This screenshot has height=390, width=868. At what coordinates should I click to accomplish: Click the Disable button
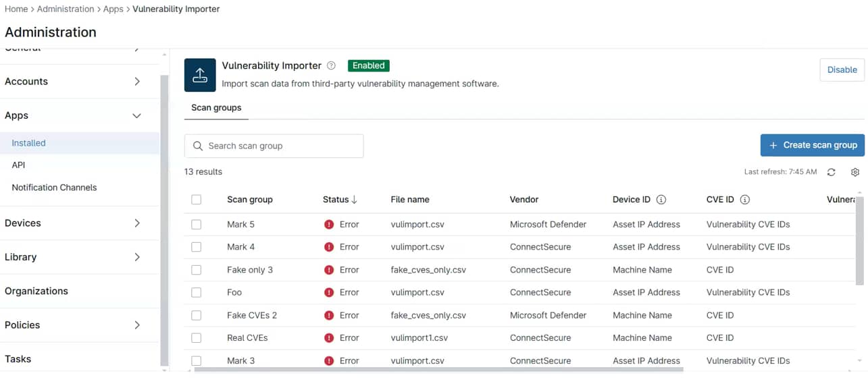[x=842, y=69]
